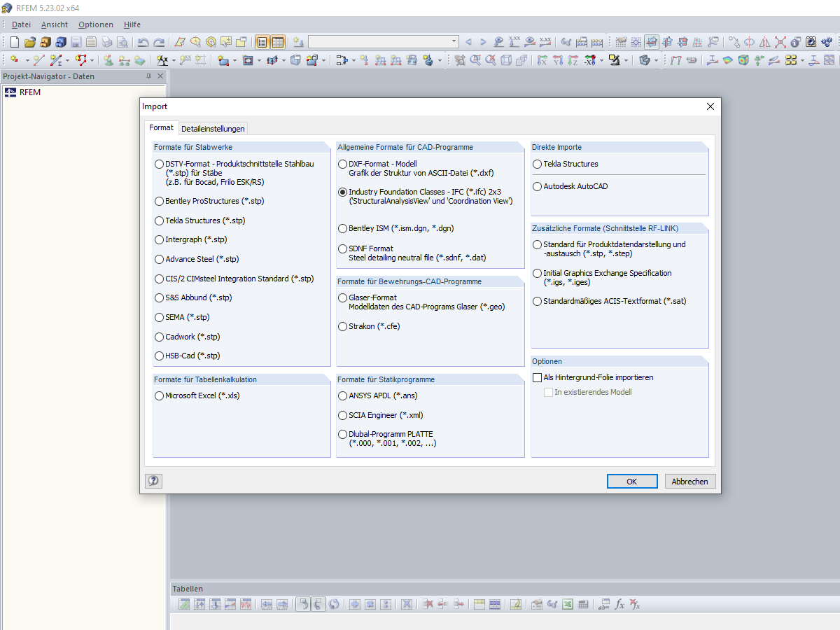
Task: Click the Redo icon in the toolbar
Action: pos(158,41)
